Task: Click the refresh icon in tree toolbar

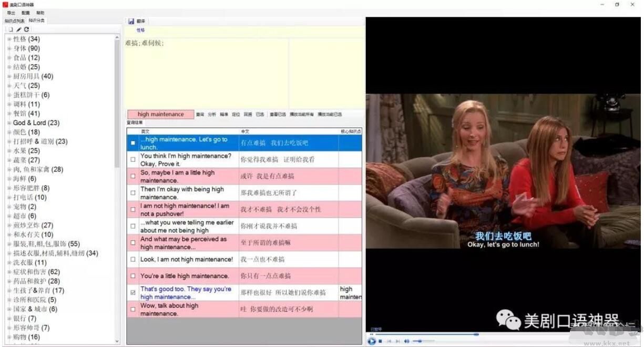Action: [26, 29]
